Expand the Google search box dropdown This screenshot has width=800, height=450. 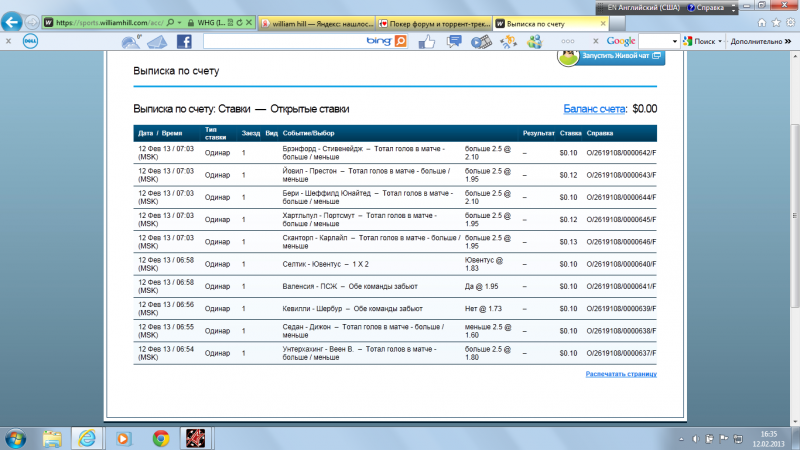(x=674, y=41)
